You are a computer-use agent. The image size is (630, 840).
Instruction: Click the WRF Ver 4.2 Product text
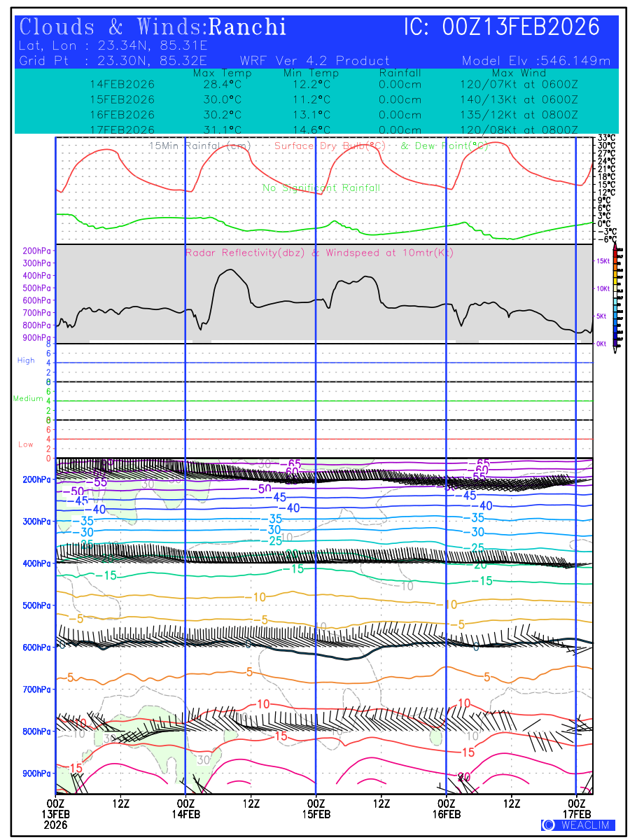click(314, 61)
